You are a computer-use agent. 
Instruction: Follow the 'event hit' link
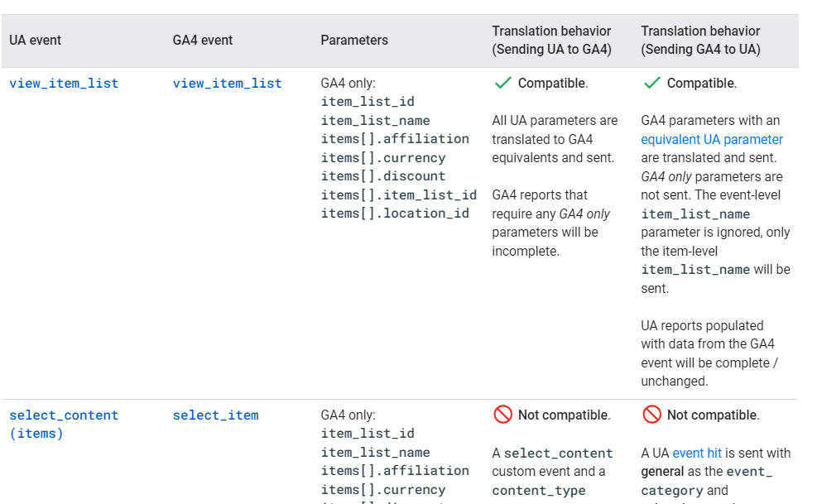[697, 453]
